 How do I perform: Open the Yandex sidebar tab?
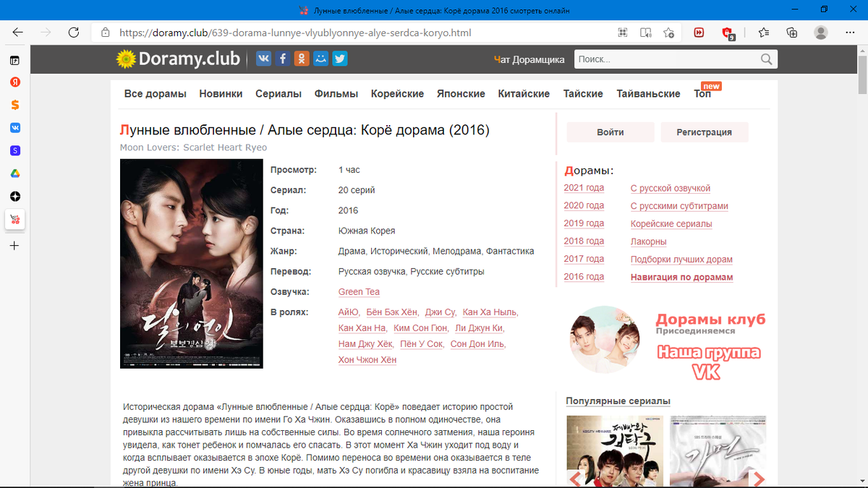click(x=14, y=82)
